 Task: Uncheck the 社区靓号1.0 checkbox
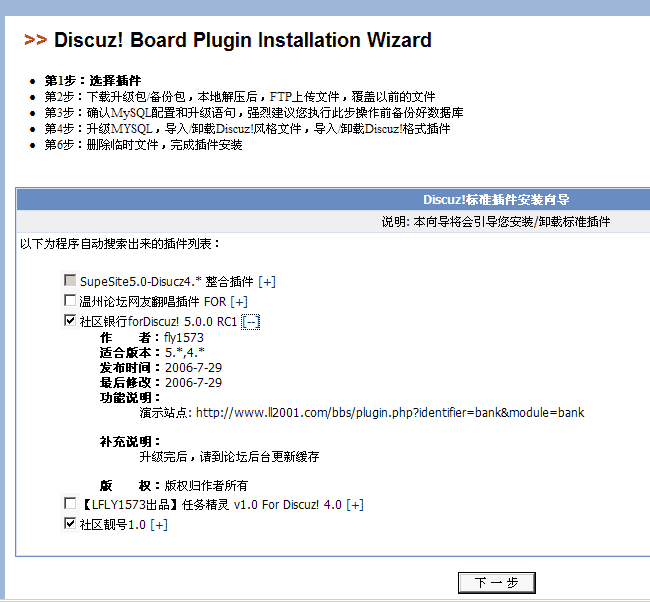pyautogui.click(x=70, y=523)
